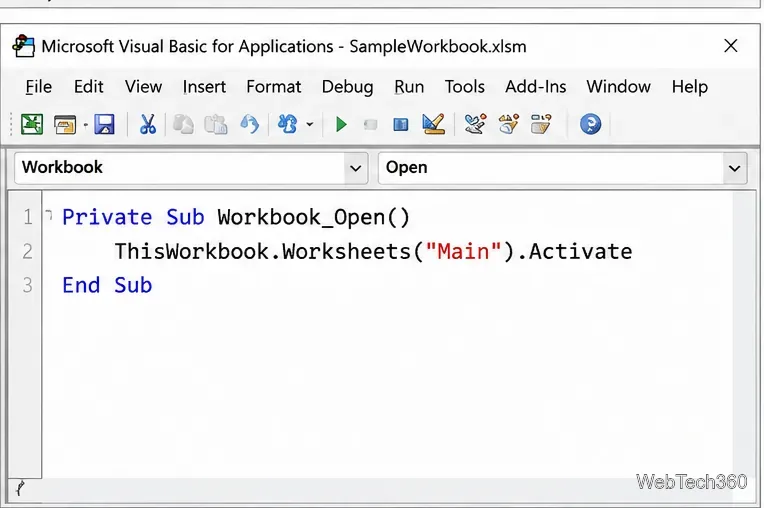The height and width of the screenshot is (508, 764).
Task: Expand the Open procedure dropdown
Action: 734,168
